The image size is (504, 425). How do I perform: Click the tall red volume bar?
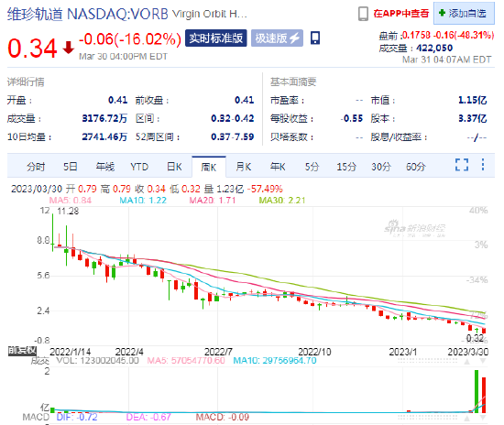[x=484, y=395]
